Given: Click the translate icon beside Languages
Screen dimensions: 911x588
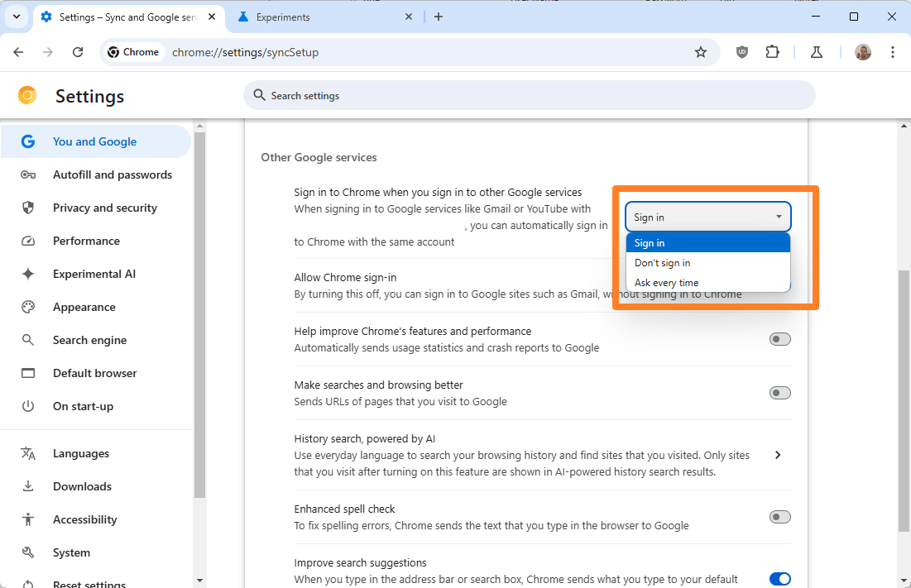Looking at the screenshot, I should click(28, 453).
